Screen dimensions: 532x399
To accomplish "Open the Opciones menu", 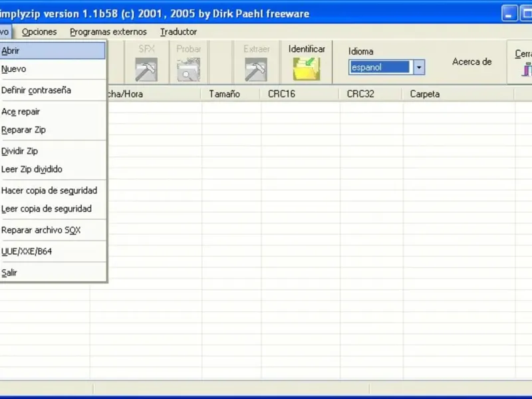I will pyautogui.click(x=39, y=32).
